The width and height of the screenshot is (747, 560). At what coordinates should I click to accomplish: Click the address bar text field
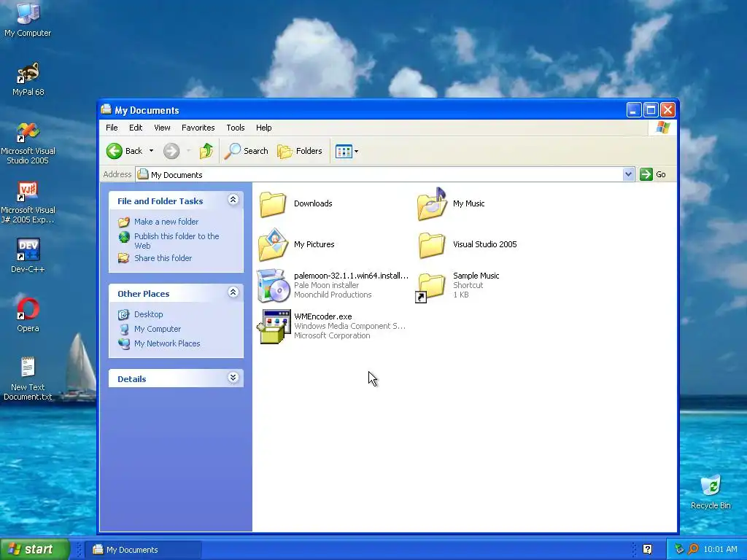click(x=379, y=175)
